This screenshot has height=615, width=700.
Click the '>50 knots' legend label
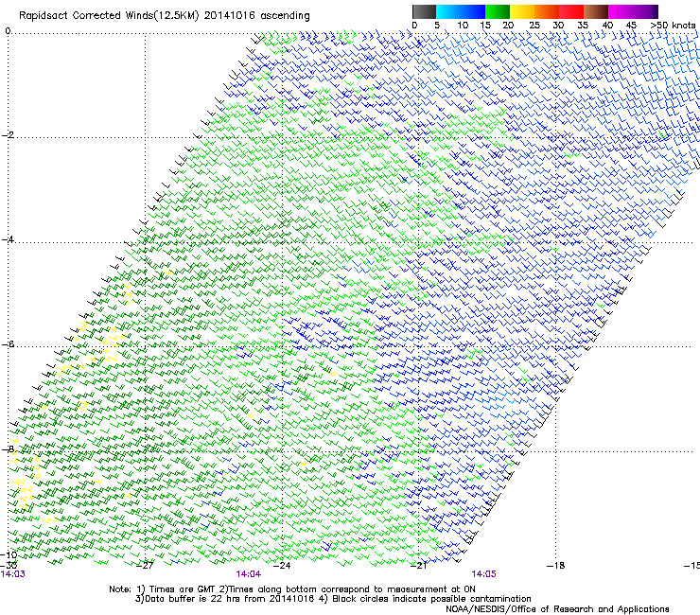(673, 26)
